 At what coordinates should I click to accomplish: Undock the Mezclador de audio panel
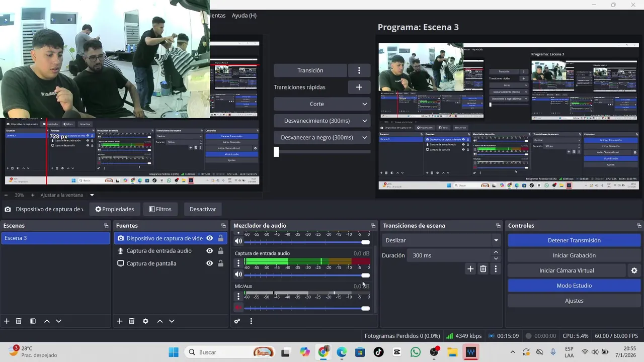tap(373, 226)
